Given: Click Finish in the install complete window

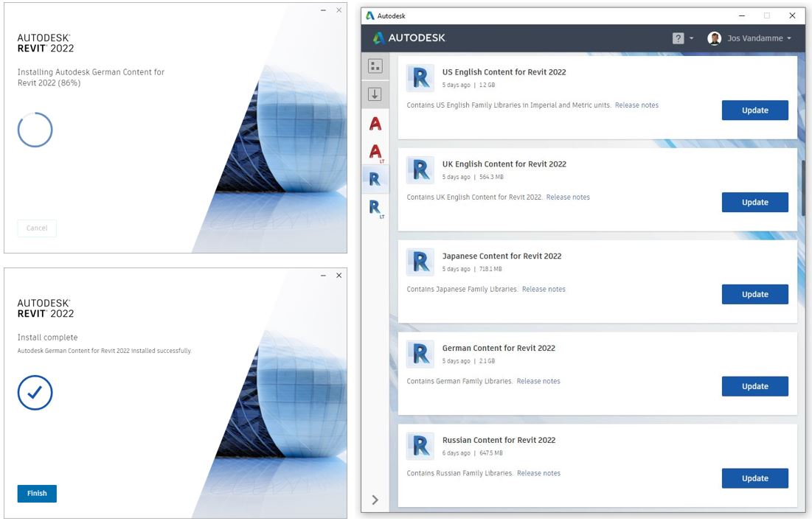Looking at the screenshot, I should (37, 494).
